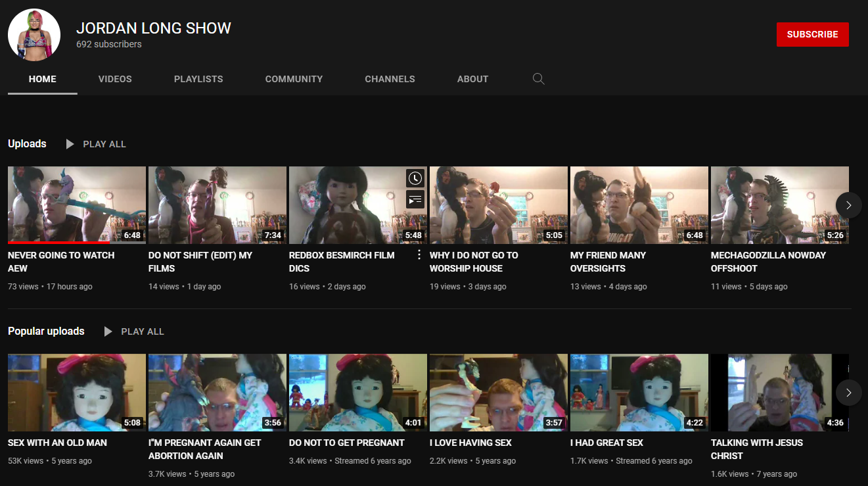
Task: Click title DO NOT SHIFT (EDIT) MY FILMS
Action: [x=200, y=262]
